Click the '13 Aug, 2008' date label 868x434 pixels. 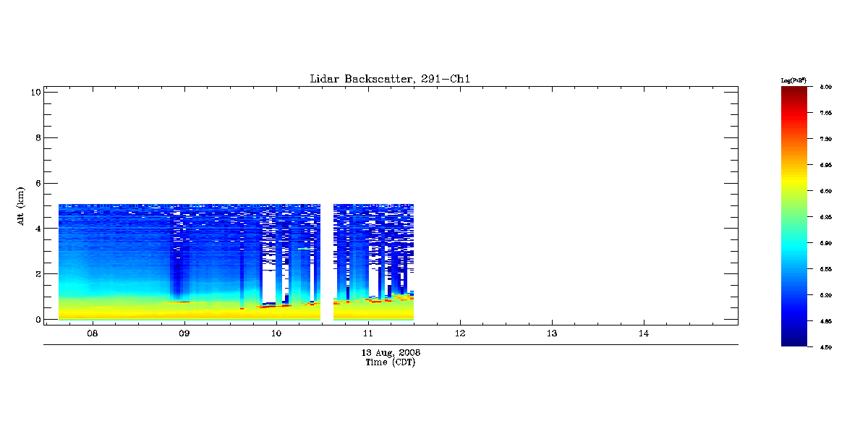pos(391,352)
